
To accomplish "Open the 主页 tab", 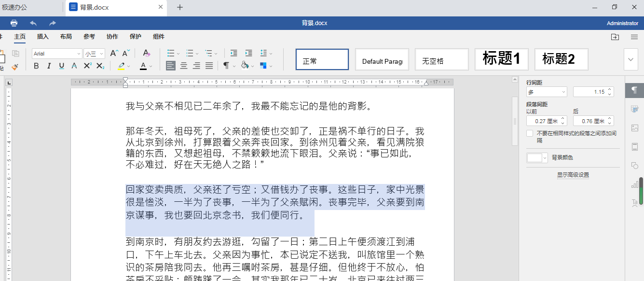I will 20,37.
